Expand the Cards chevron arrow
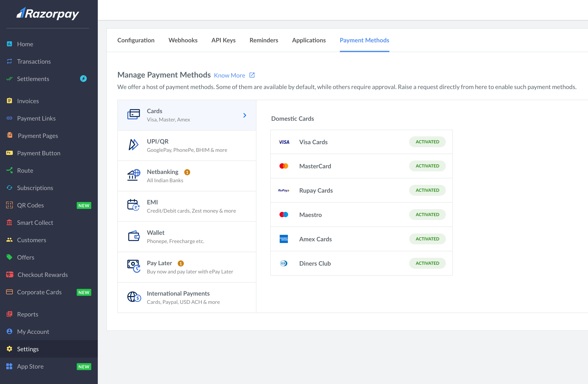Screen dimensions: 588x384 (x=245, y=115)
